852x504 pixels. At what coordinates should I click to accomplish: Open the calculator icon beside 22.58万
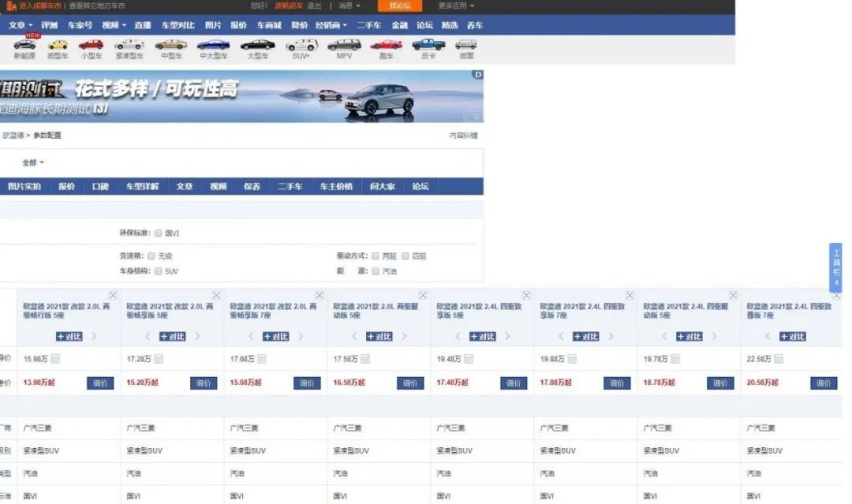coord(779,359)
